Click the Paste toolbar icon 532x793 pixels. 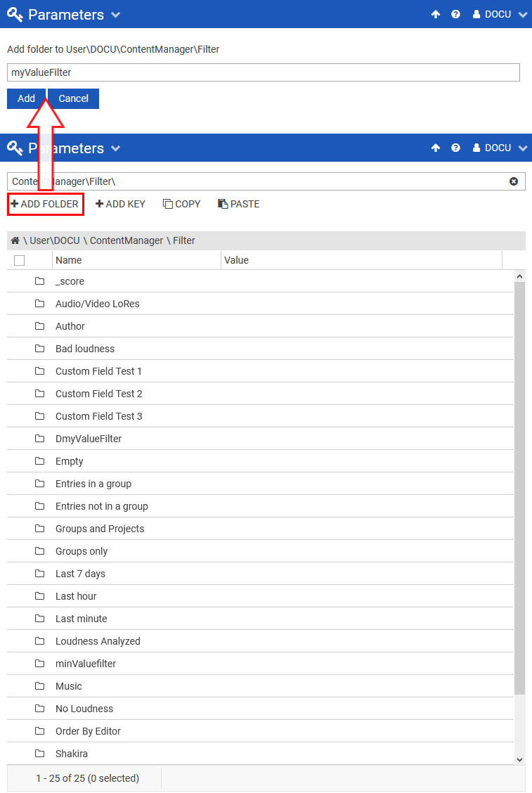pyautogui.click(x=223, y=204)
